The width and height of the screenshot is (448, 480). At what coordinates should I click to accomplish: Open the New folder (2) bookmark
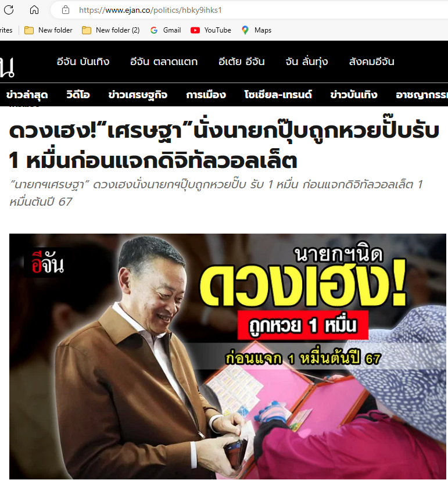(x=111, y=30)
